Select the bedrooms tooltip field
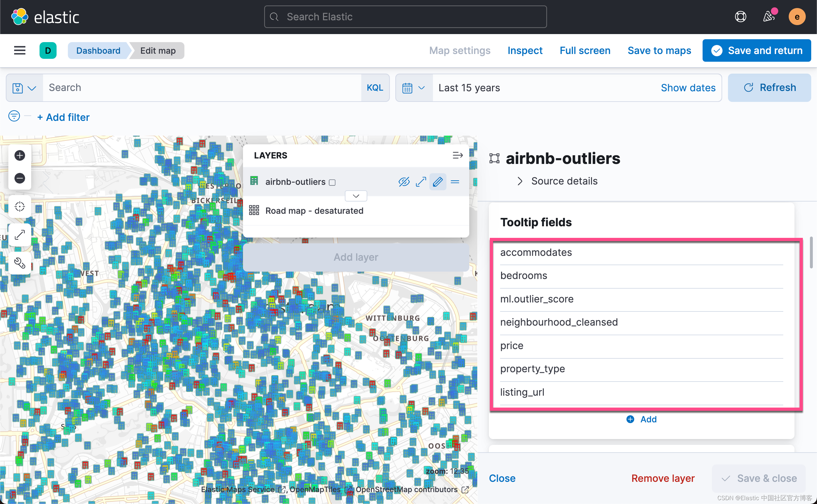 coord(642,276)
